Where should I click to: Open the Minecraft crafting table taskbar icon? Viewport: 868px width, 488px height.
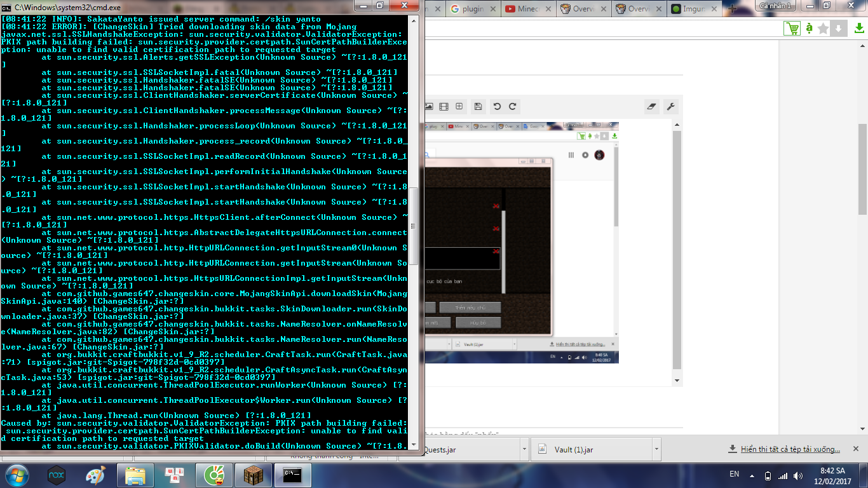[253, 475]
